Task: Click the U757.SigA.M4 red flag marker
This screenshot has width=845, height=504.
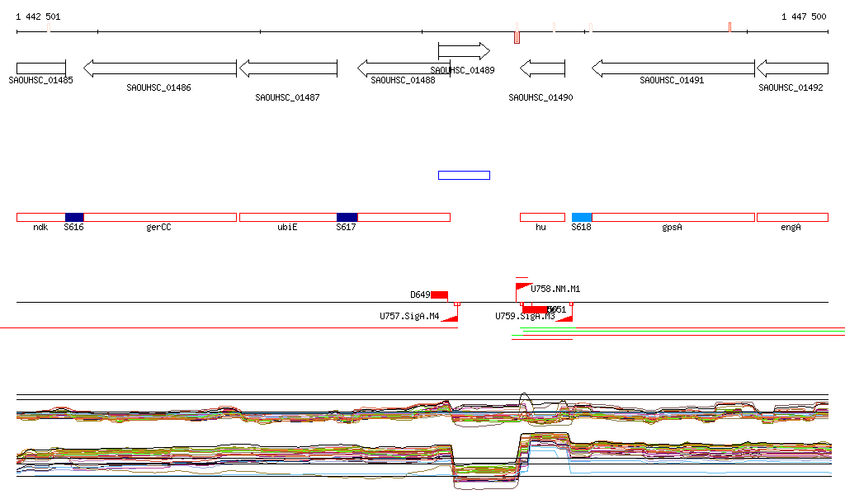Action: [451, 318]
